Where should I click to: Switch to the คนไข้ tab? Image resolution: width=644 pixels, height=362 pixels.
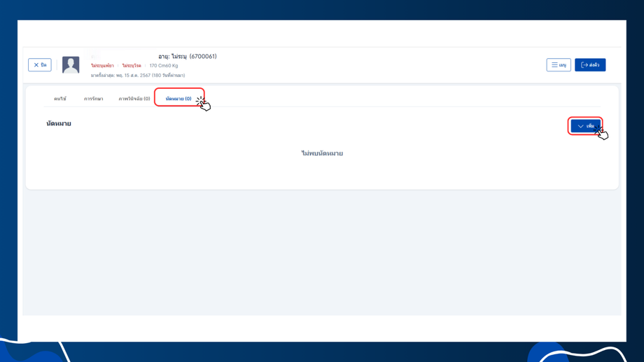[60, 99]
